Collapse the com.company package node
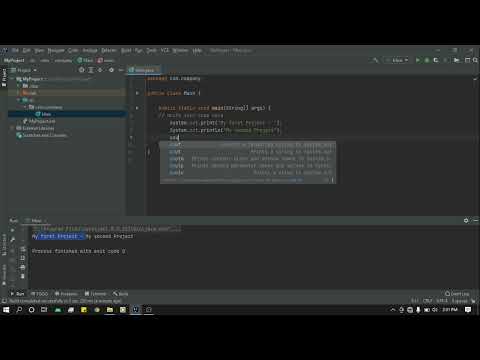The width and height of the screenshot is (480, 360). click(25, 107)
